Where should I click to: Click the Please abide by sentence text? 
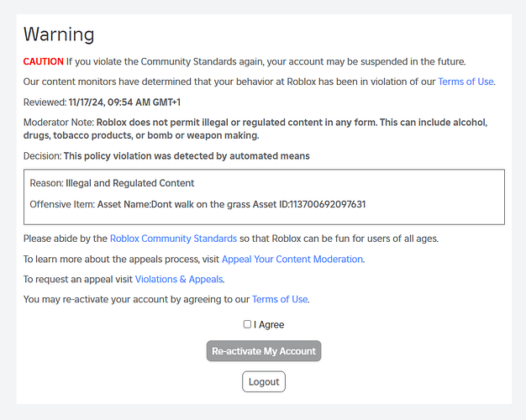point(66,239)
